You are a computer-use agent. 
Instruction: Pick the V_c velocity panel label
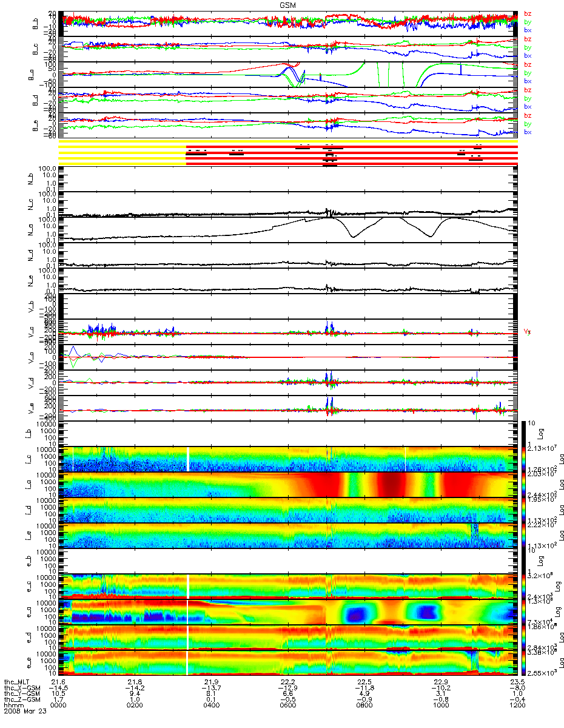(x=32, y=332)
